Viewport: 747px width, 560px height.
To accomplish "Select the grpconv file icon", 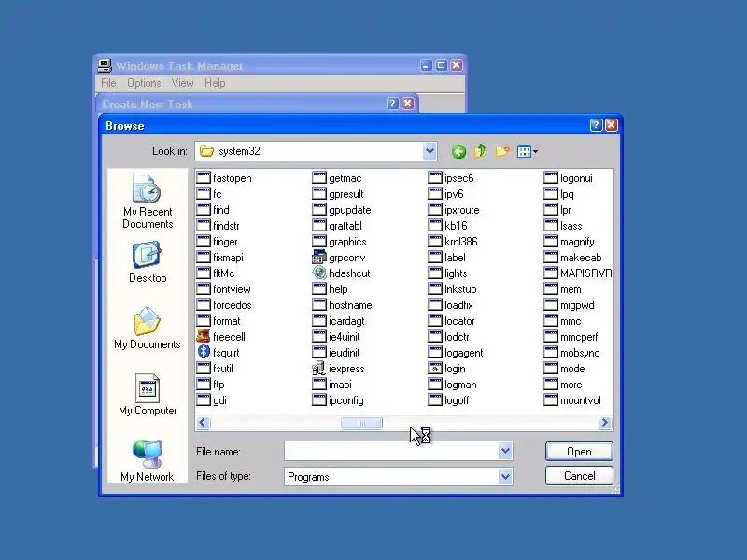I will 319,258.
